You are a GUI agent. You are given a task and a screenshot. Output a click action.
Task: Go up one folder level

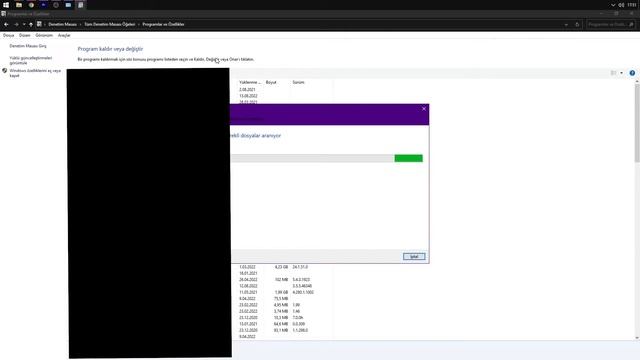pos(31,24)
